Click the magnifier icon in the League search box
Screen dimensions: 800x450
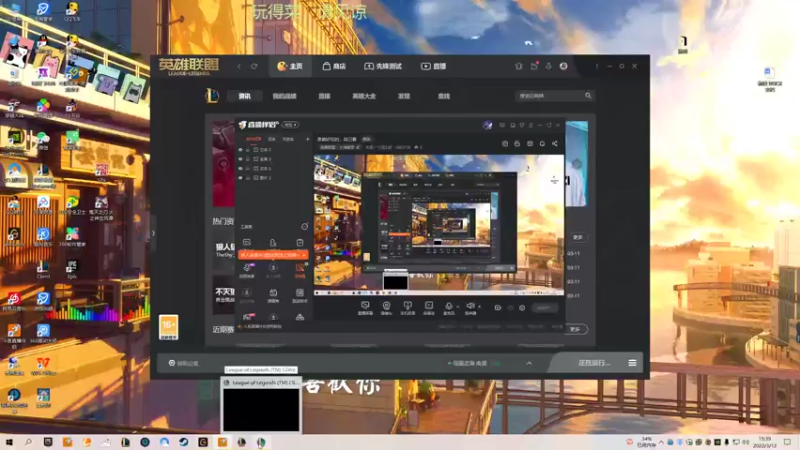click(x=588, y=95)
